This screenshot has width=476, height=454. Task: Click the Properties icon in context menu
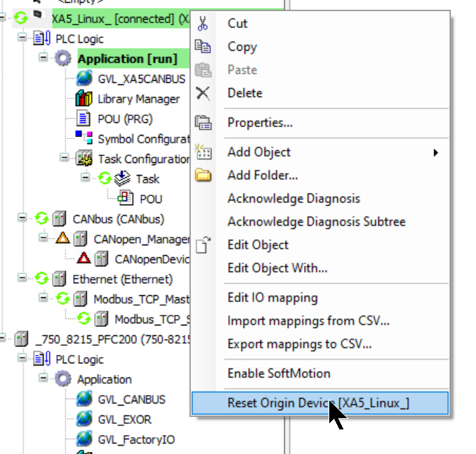(x=203, y=123)
